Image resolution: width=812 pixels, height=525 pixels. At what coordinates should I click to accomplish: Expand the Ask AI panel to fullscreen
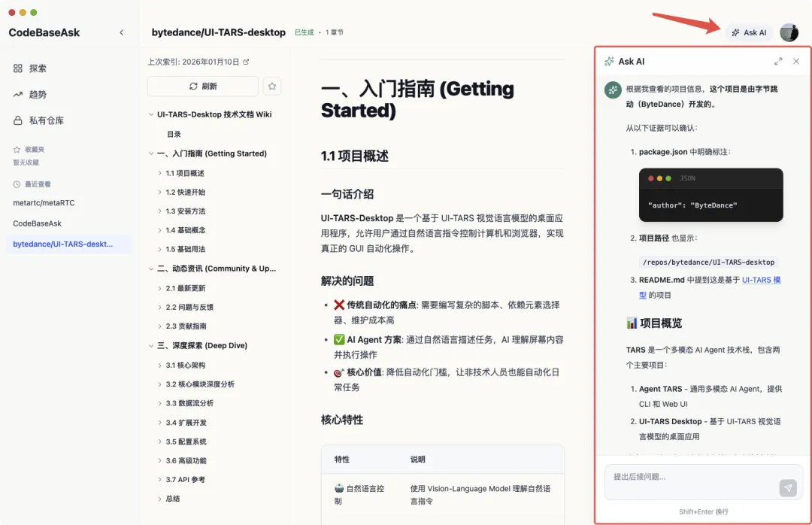pyautogui.click(x=778, y=61)
